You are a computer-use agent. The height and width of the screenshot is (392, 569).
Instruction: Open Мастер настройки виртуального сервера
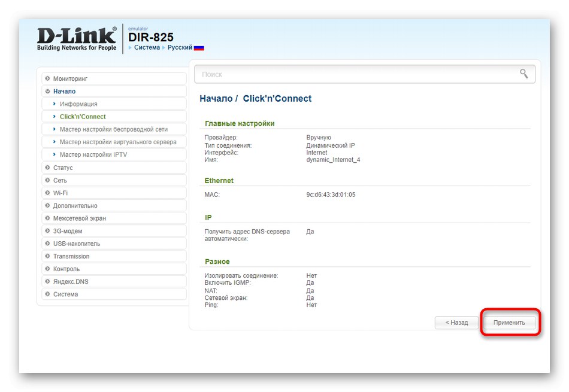point(114,142)
